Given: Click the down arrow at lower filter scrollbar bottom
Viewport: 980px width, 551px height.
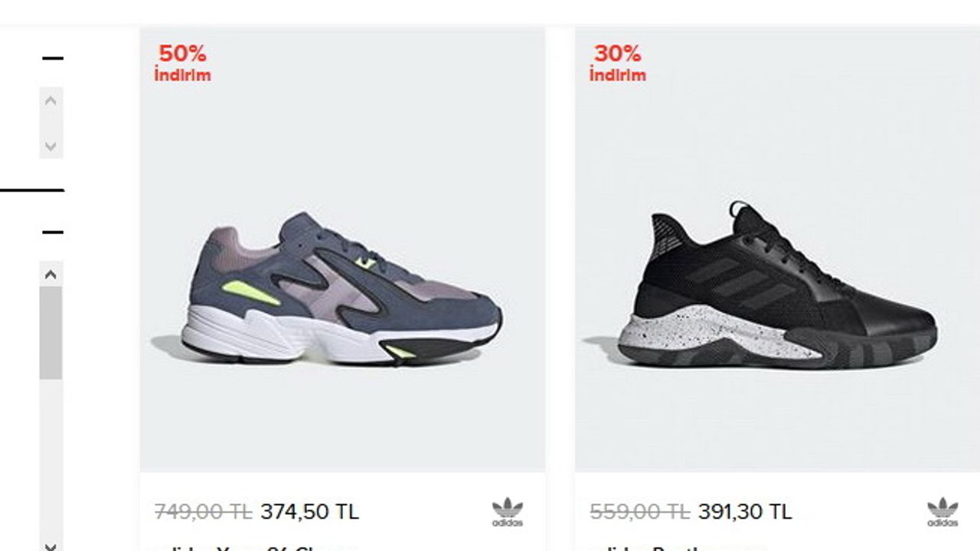Looking at the screenshot, I should click(51, 546).
